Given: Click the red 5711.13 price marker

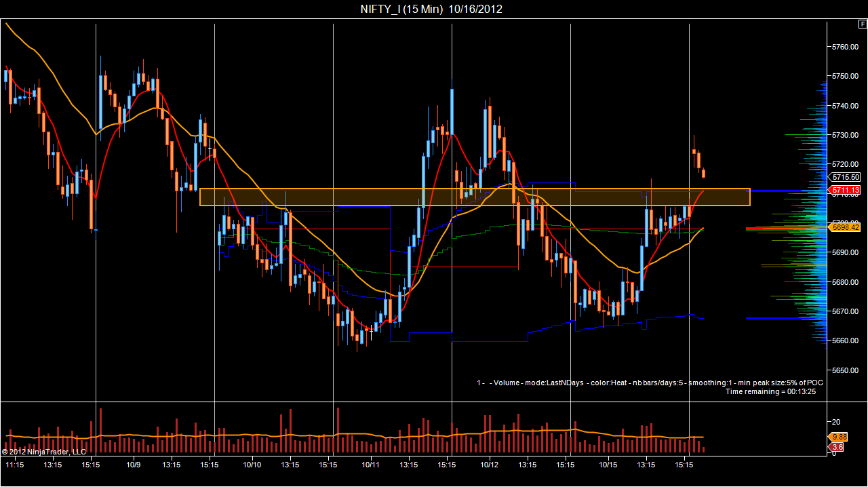Looking at the screenshot, I should click(846, 190).
